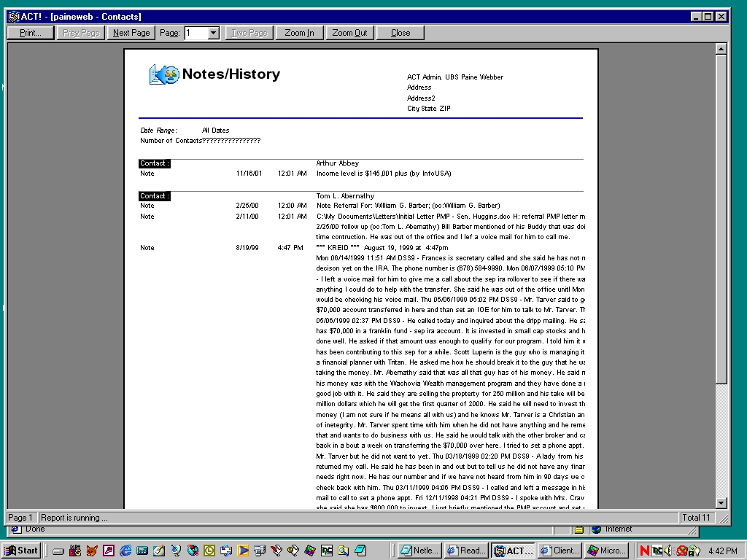Image resolution: width=747 pixels, height=560 pixels.
Task: Click the contact name Arthur Abbey
Action: pyautogui.click(x=337, y=163)
